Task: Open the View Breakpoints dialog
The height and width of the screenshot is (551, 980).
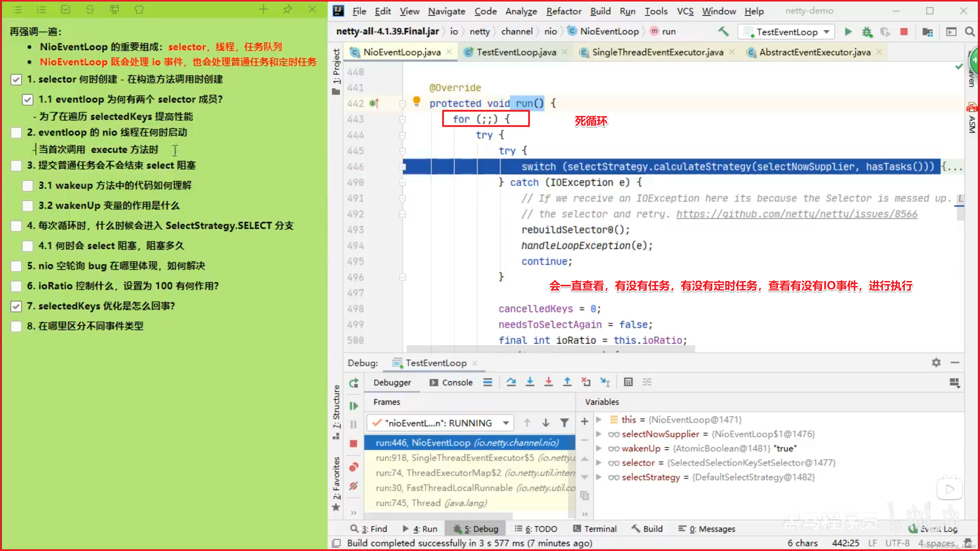Action: point(354,467)
